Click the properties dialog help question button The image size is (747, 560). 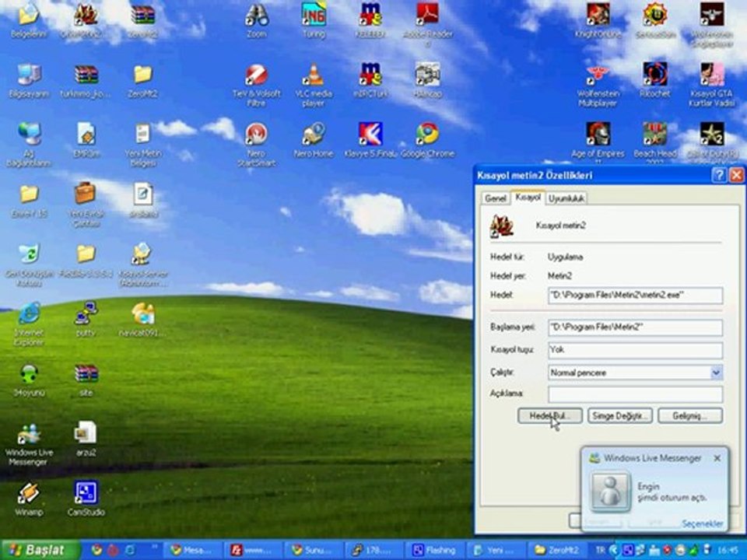[x=718, y=175]
